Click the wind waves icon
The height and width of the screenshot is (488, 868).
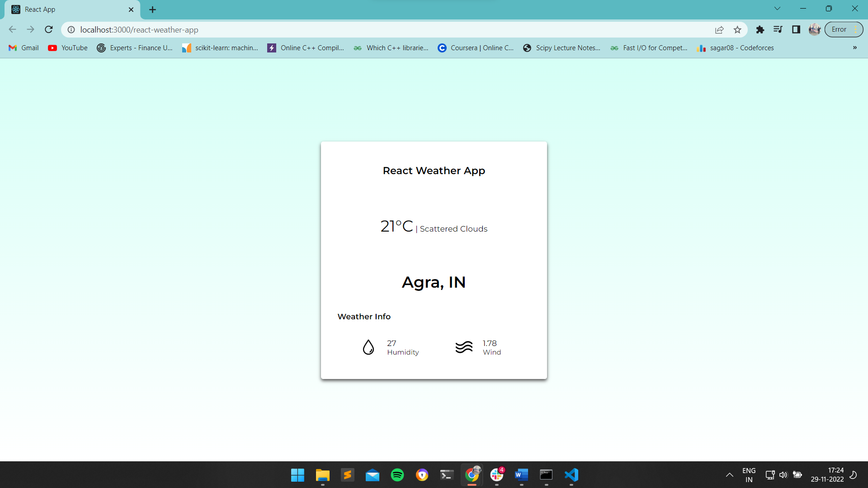coord(464,347)
